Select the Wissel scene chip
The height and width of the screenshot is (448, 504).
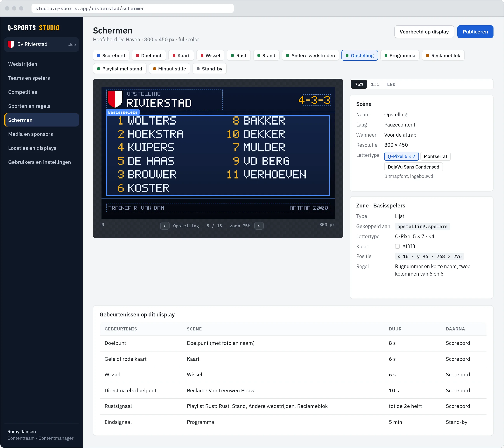210,55
